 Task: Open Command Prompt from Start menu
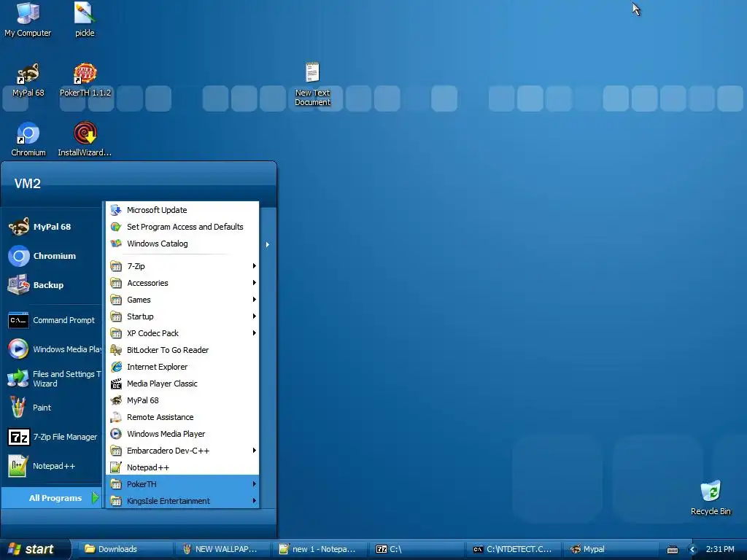tap(52, 321)
